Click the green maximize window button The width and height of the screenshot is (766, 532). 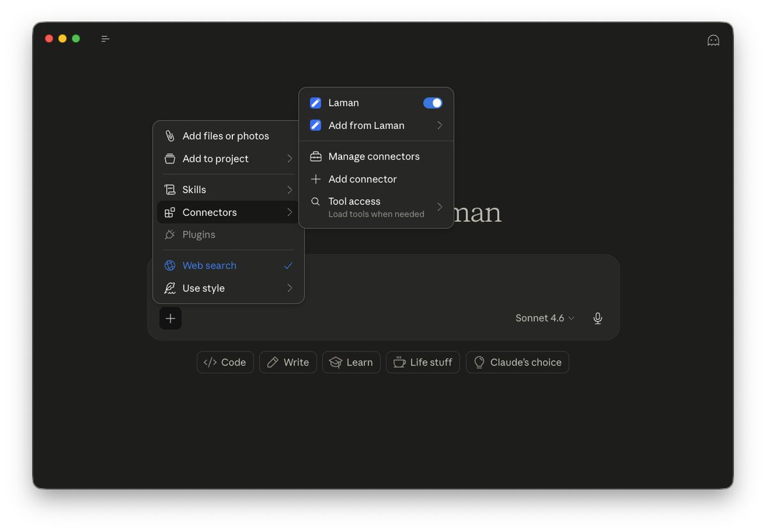tap(76, 39)
